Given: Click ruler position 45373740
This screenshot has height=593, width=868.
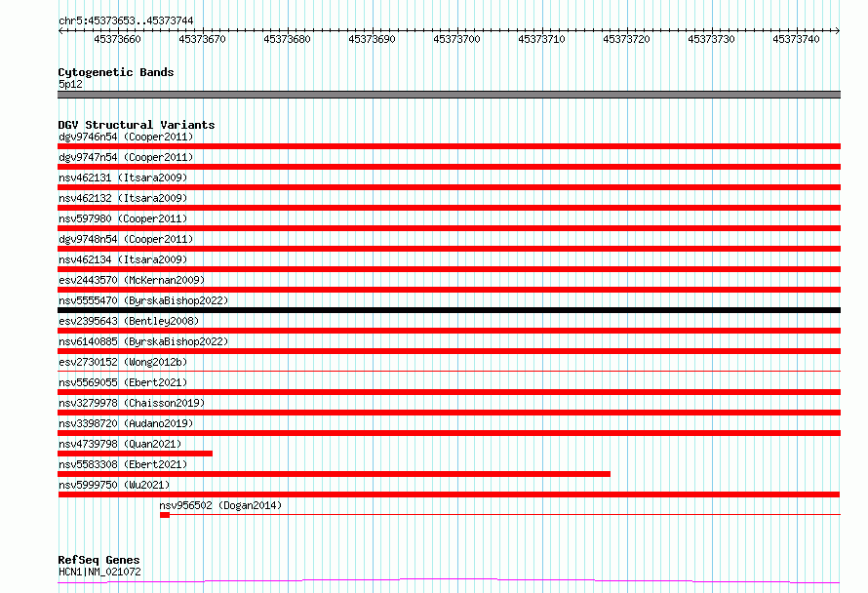Looking at the screenshot, I should click(796, 39).
